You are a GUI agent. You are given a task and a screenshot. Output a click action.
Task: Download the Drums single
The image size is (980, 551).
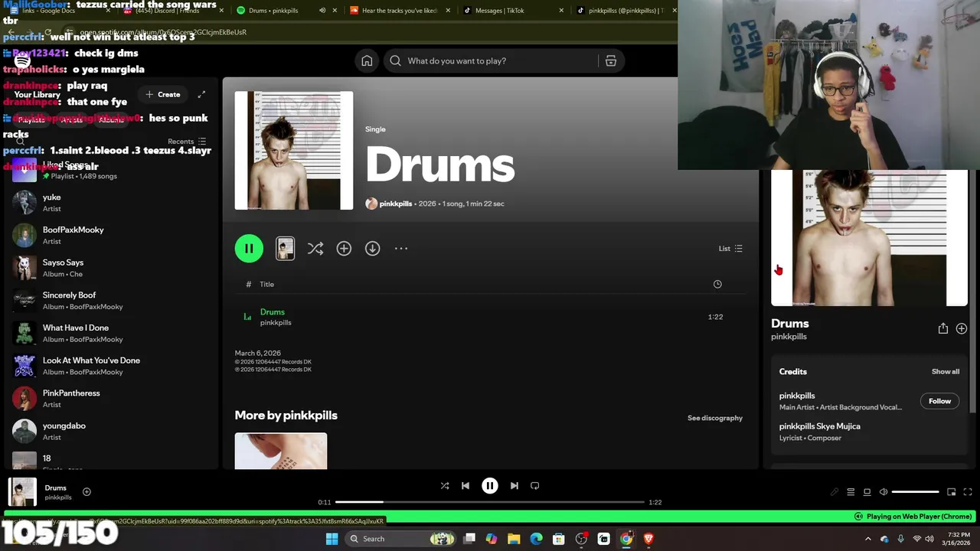click(x=372, y=249)
